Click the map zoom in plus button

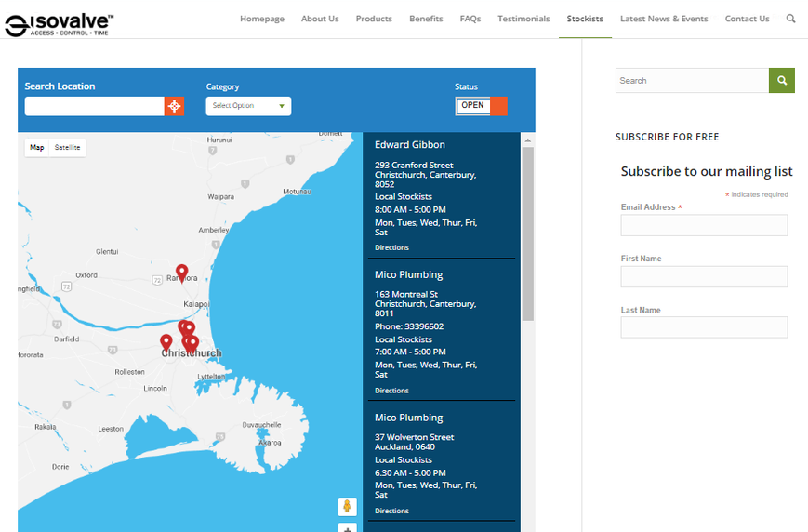click(x=348, y=528)
